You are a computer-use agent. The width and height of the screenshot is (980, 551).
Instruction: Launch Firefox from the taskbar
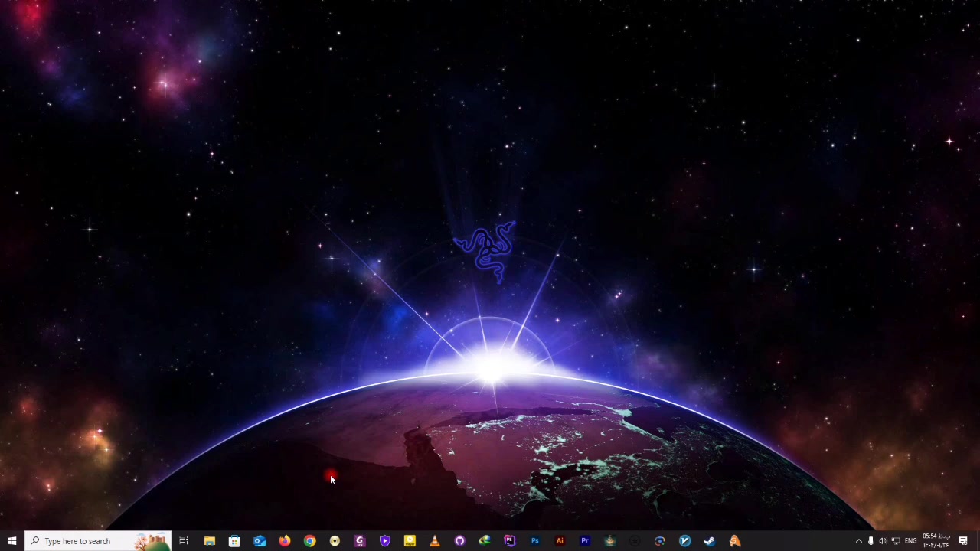click(x=285, y=541)
